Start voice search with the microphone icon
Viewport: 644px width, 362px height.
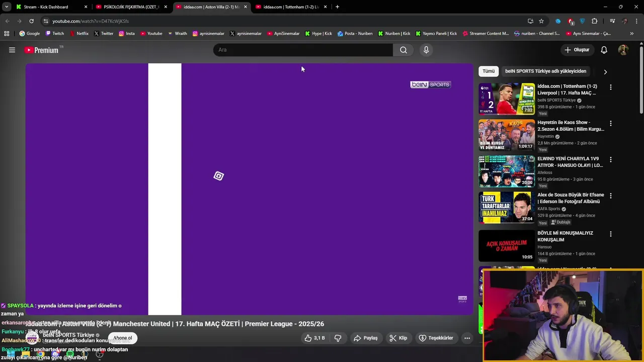coord(426,50)
